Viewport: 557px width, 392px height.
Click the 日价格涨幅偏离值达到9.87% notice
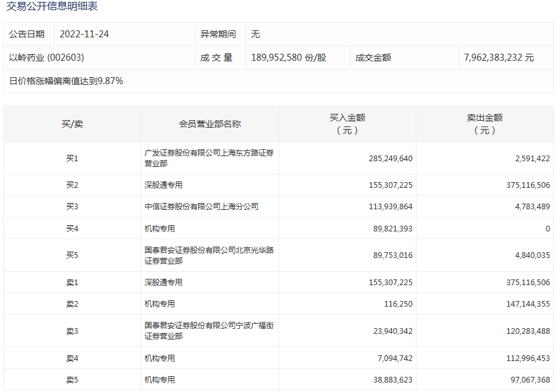coord(66,81)
